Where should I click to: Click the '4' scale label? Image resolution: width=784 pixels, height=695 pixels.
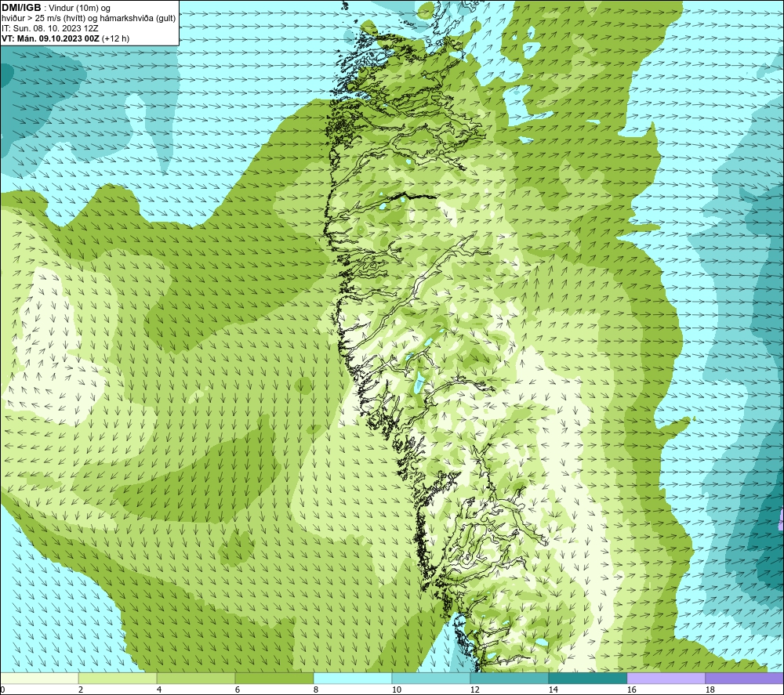pyautogui.click(x=159, y=690)
